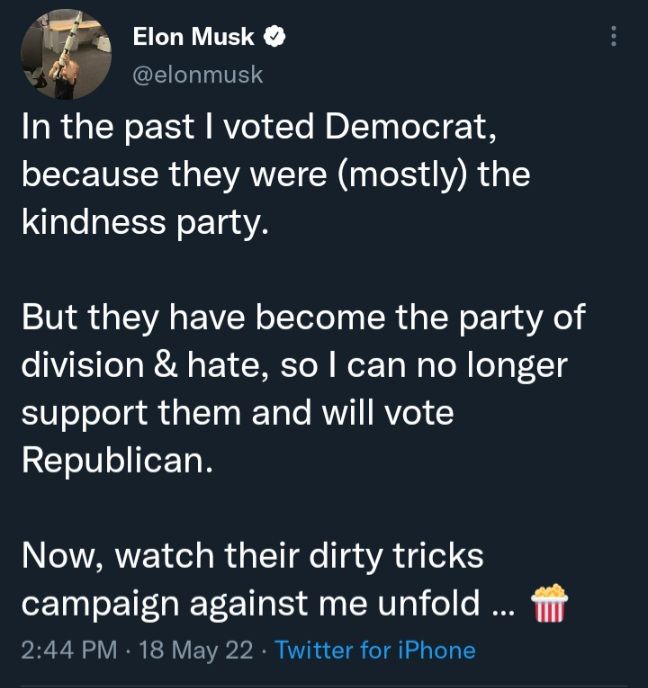Click the "18 May 22" tweet date
648x688 pixels.
click(199, 650)
